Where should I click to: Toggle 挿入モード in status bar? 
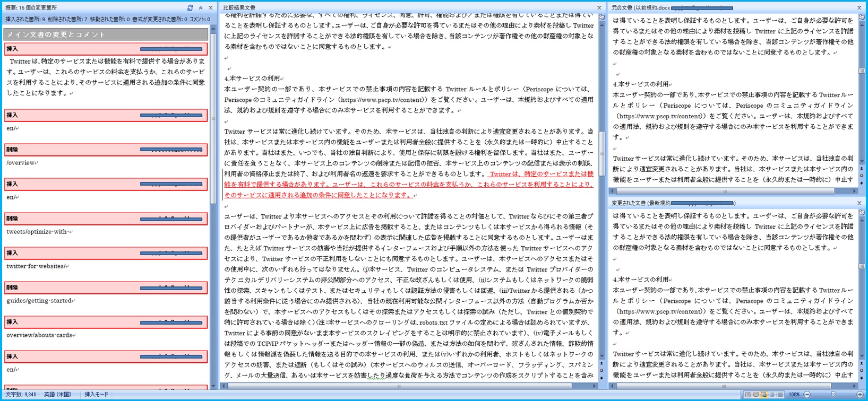tap(97, 395)
